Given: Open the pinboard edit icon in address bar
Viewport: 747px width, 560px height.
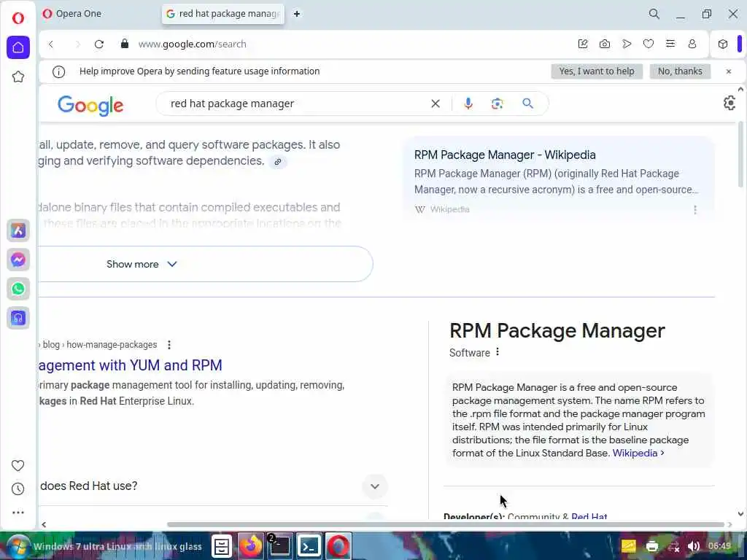Looking at the screenshot, I should (x=583, y=44).
